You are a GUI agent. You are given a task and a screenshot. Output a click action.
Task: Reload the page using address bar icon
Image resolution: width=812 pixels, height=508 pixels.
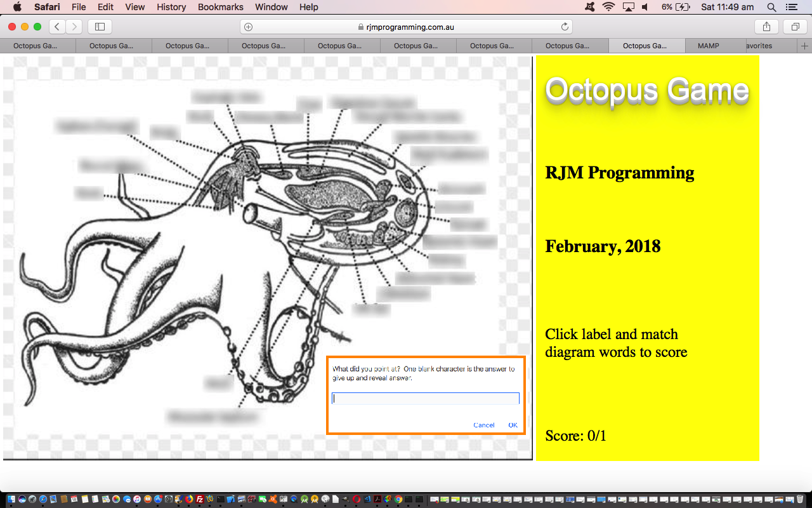tap(565, 27)
